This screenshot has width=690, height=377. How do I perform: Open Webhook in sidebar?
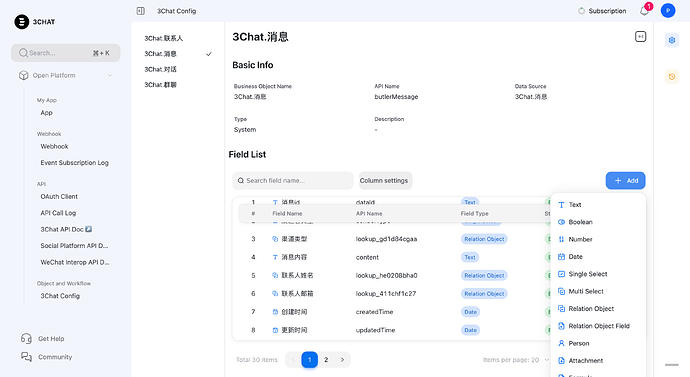(54, 146)
